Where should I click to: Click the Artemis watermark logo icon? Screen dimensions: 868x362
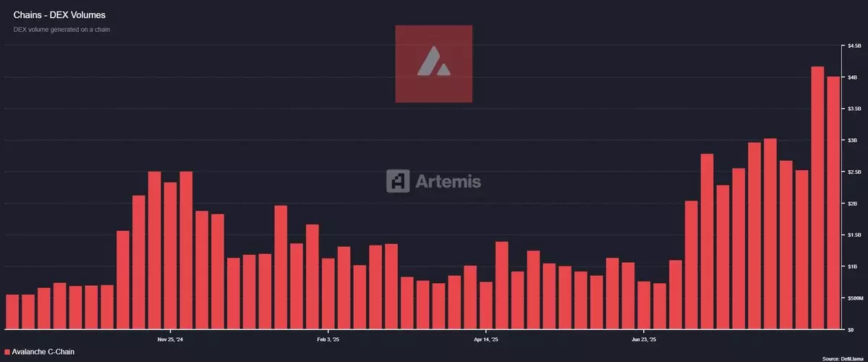[x=398, y=181]
